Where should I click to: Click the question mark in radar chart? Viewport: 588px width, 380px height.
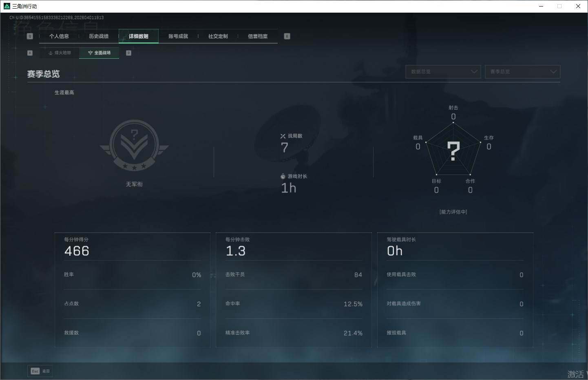[x=453, y=151]
